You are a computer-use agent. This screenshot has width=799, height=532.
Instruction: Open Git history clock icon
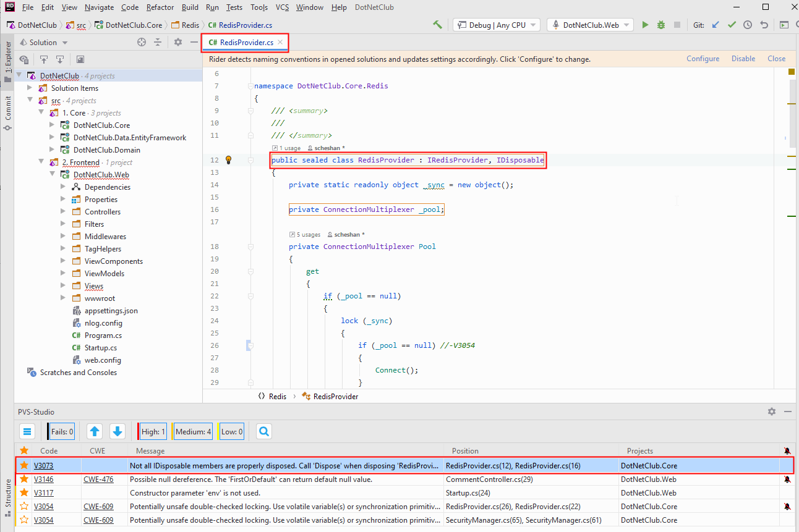coord(748,25)
